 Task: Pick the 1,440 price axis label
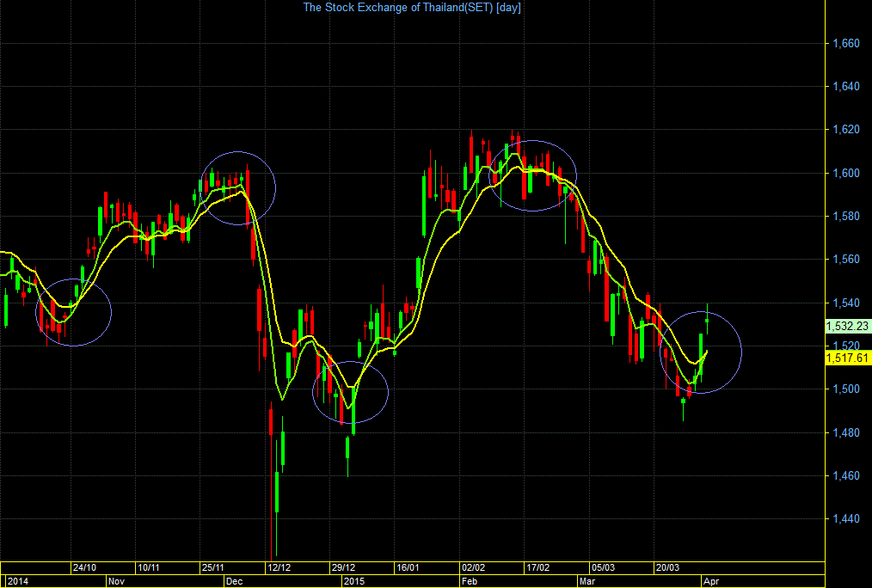[846, 518]
